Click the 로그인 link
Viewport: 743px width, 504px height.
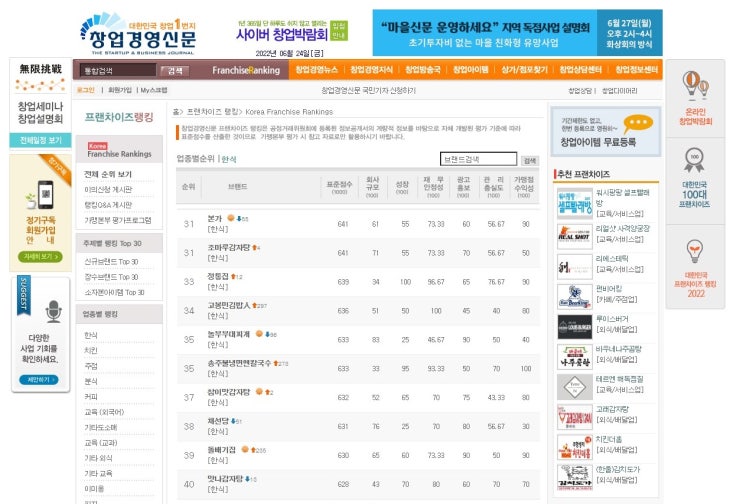click(x=86, y=90)
